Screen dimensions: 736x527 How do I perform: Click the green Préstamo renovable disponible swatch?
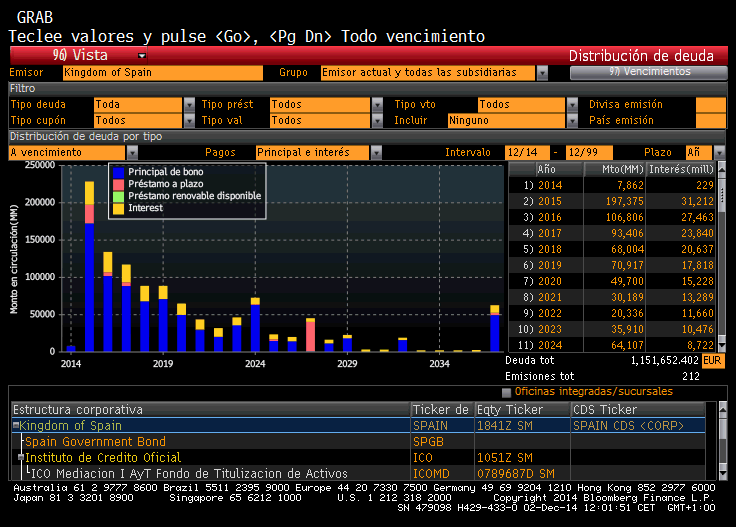(119, 197)
